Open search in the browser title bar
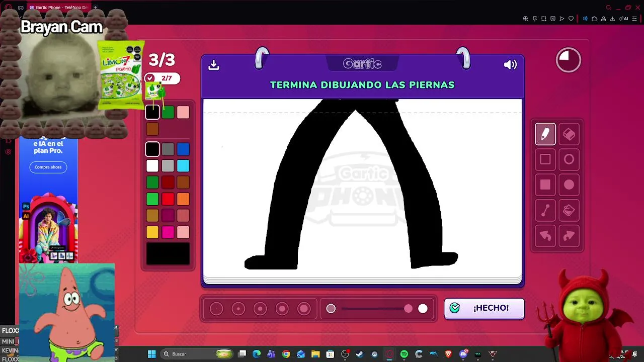 [x=608, y=8]
